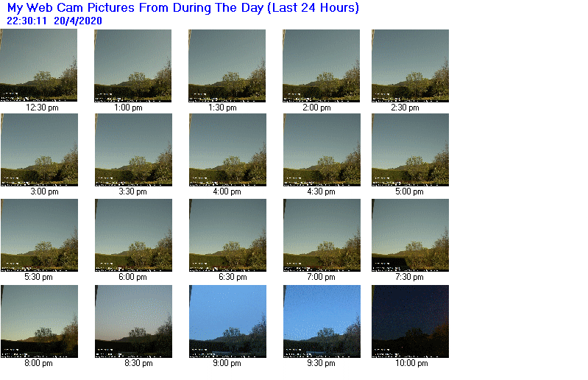
Task: View the 2:00 pm webcam thumbnail
Action: pos(321,65)
